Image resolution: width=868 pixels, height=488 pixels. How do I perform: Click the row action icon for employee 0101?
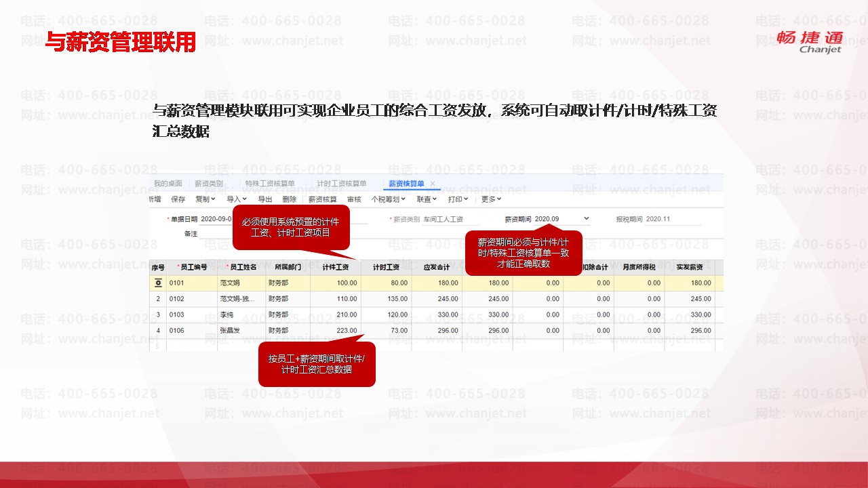159,283
